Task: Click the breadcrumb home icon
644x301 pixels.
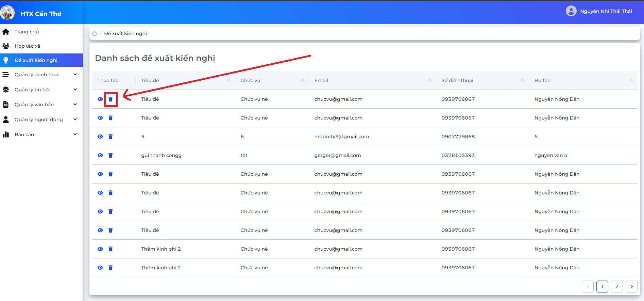Action: pos(95,33)
